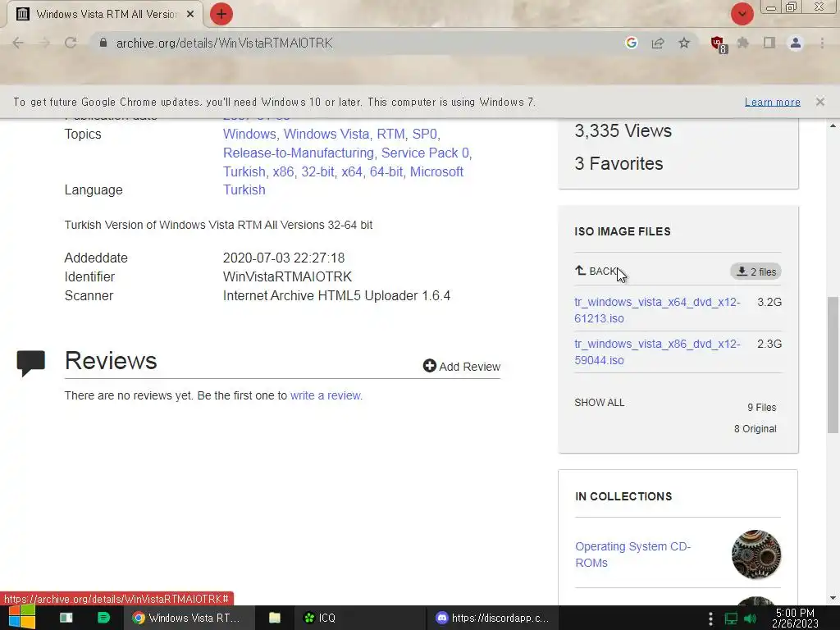840x630 pixels.
Task: Open the Release-to-Manufacturing topic link
Action: coord(298,153)
